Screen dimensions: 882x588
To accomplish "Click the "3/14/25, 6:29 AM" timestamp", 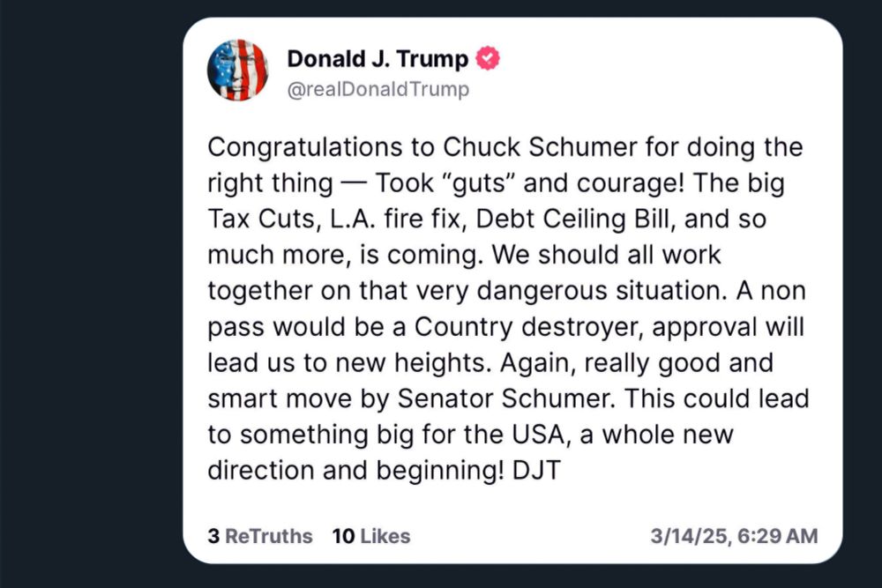I will click(734, 536).
